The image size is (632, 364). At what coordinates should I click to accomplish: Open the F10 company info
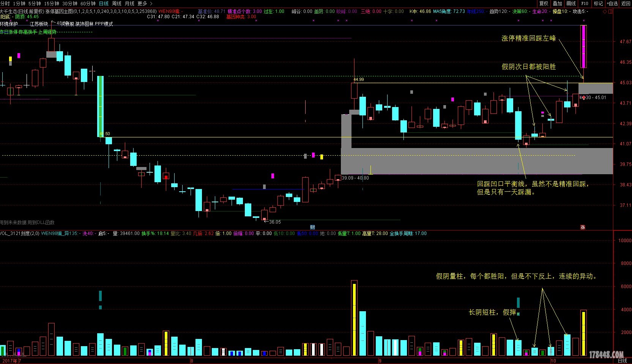585,3
